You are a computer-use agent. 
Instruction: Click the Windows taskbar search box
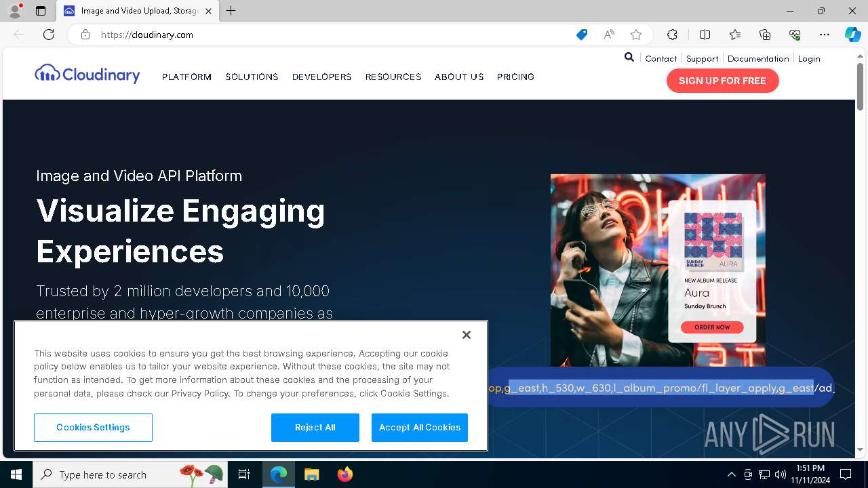(129, 474)
